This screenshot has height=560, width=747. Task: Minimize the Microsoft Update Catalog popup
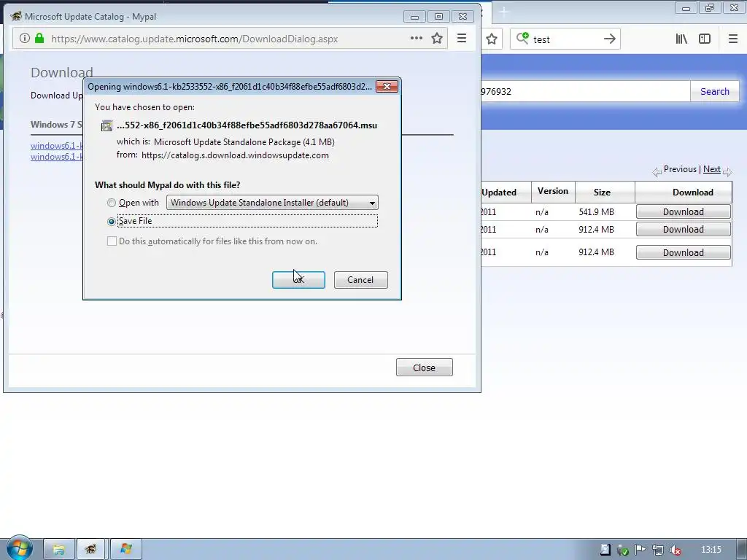point(414,17)
